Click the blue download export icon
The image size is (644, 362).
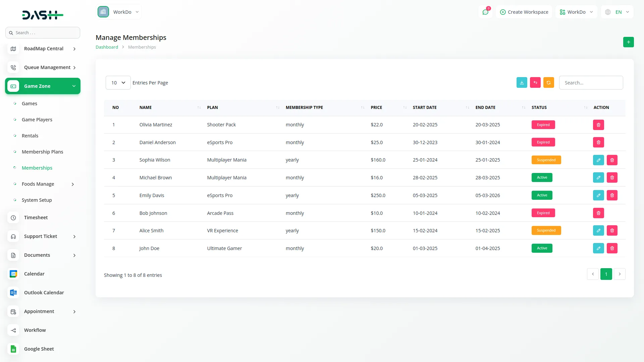pos(522,83)
